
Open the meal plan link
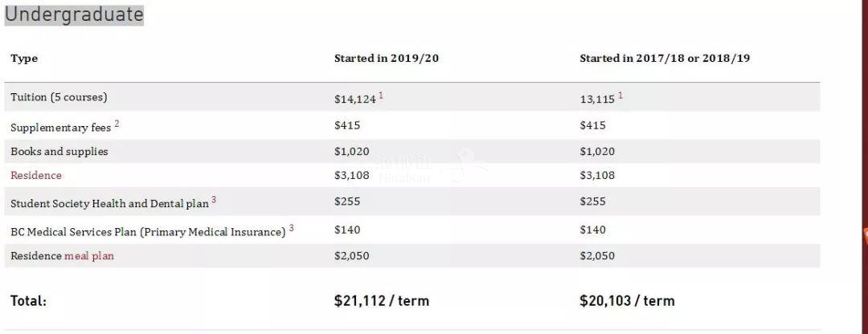point(89,256)
